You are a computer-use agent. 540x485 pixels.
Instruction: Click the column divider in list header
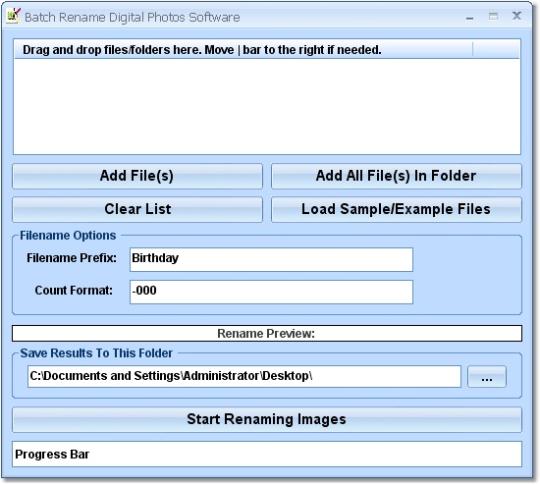point(473,49)
